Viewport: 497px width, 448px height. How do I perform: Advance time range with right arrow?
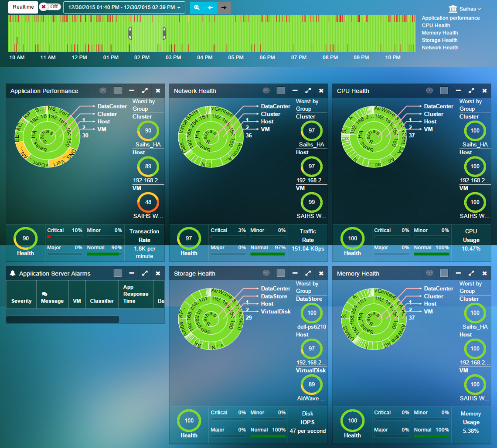click(x=224, y=7)
